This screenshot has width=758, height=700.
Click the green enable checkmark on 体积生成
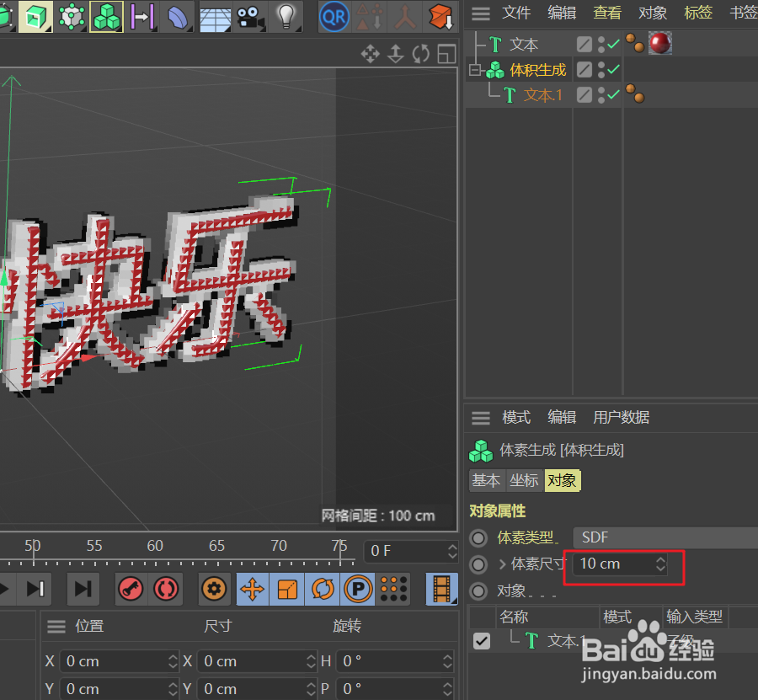click(612, 70)
